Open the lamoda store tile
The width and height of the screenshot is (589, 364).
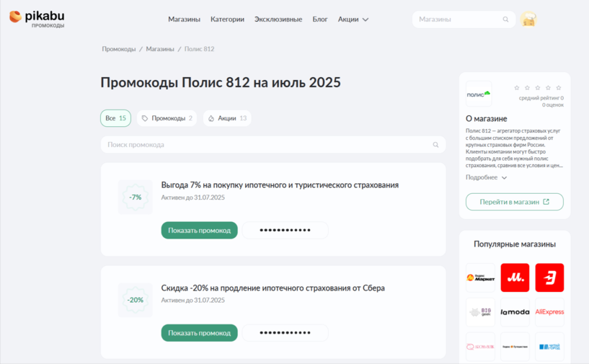[515, 312]
